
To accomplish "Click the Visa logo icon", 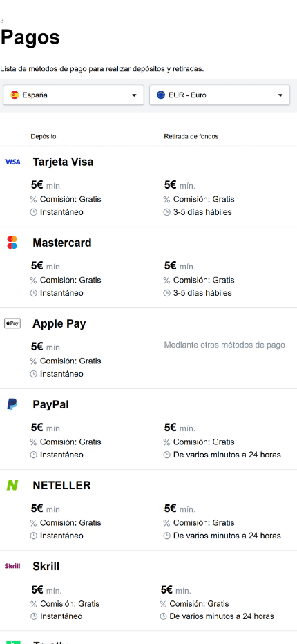I will (x=12, y=162).
